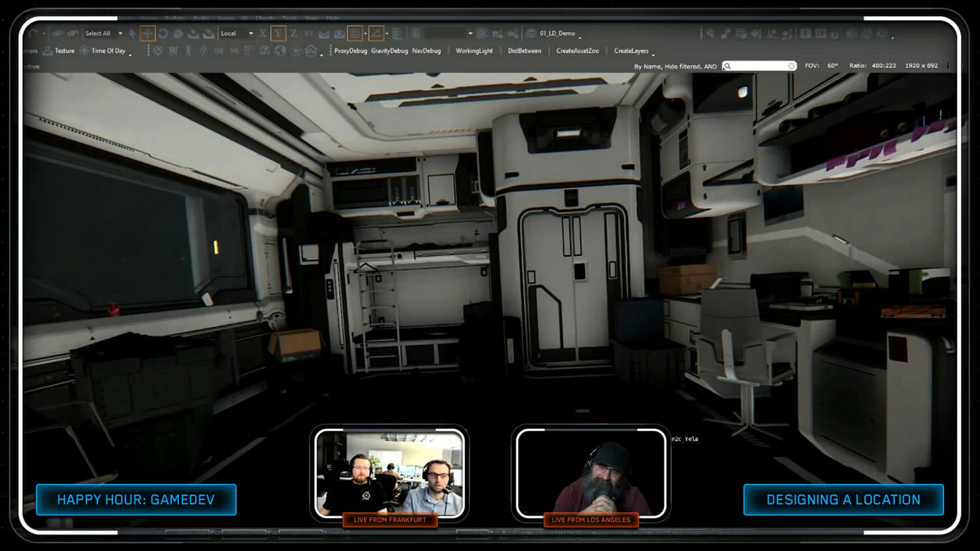
Task: Click the globe icon in second toolbar
Action: coord(280,51)
